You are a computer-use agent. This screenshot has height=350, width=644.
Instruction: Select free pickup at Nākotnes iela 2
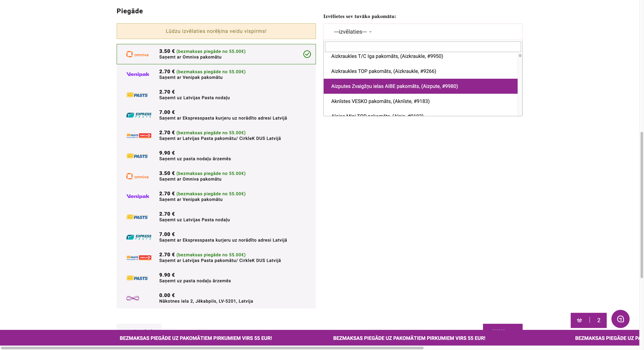coord(206,298)
